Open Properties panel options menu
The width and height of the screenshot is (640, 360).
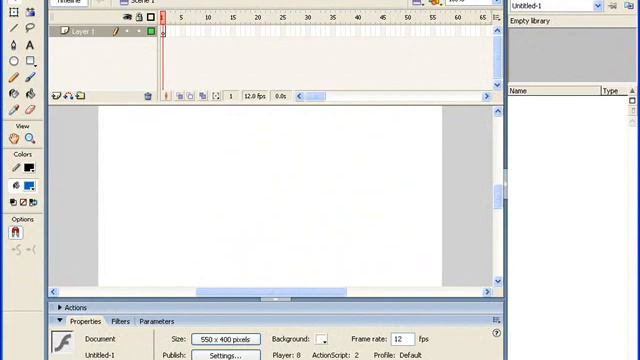pos(496,320)
